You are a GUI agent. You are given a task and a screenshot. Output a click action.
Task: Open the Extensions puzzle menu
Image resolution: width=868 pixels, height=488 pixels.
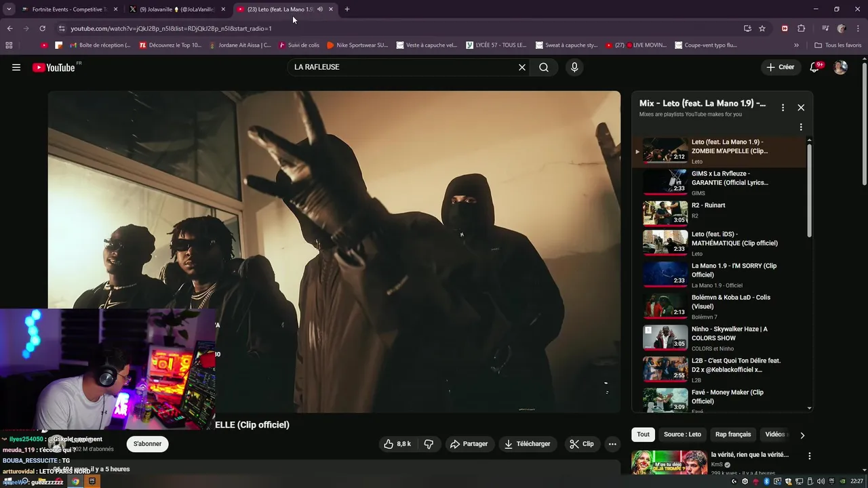pyautogui.click(x=802, y=28)
